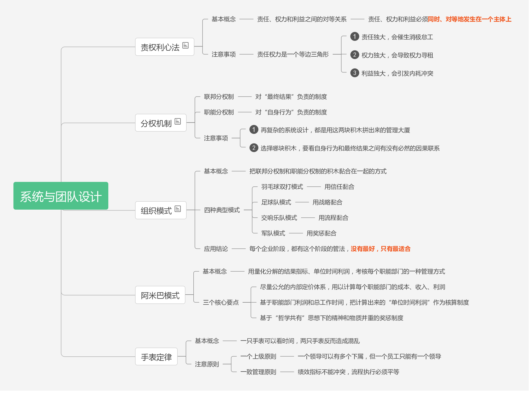Viewport: 532px width, 393px height.
Task: Click 用奖惩黏合
Action: (322, 233)
